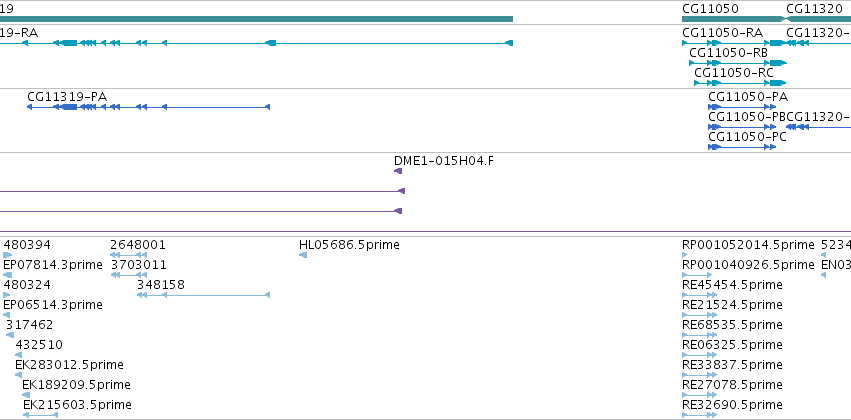Select the HL05686.5prime EST arrow
Viewport: 851px width, 420px height.
(x=303, y=255)
